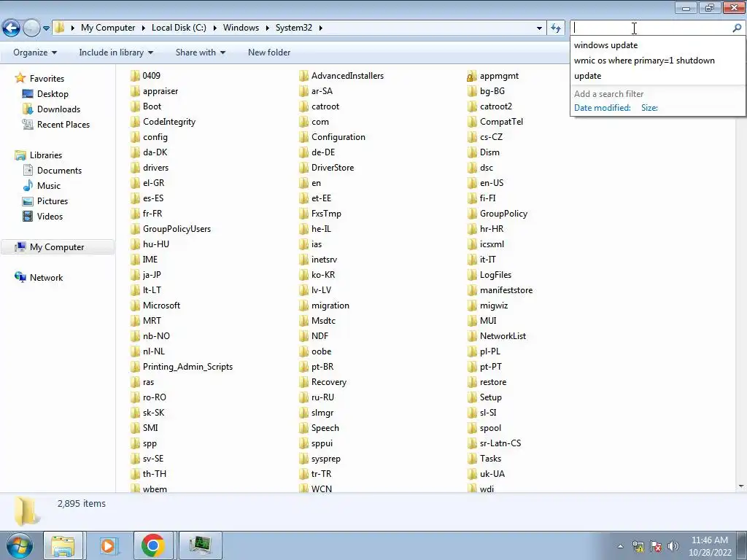The width and height of the screenshot is (747, 560).
Task: Select the sysprep folder icon
Action: pos(304,459)
